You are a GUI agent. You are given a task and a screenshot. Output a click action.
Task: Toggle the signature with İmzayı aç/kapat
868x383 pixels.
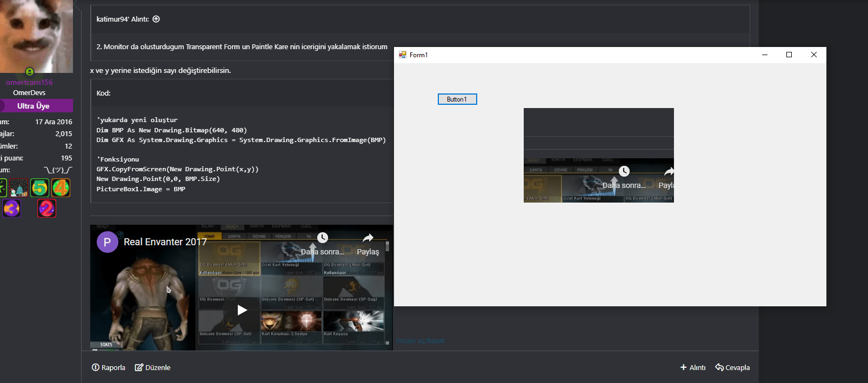coord(420,340)
